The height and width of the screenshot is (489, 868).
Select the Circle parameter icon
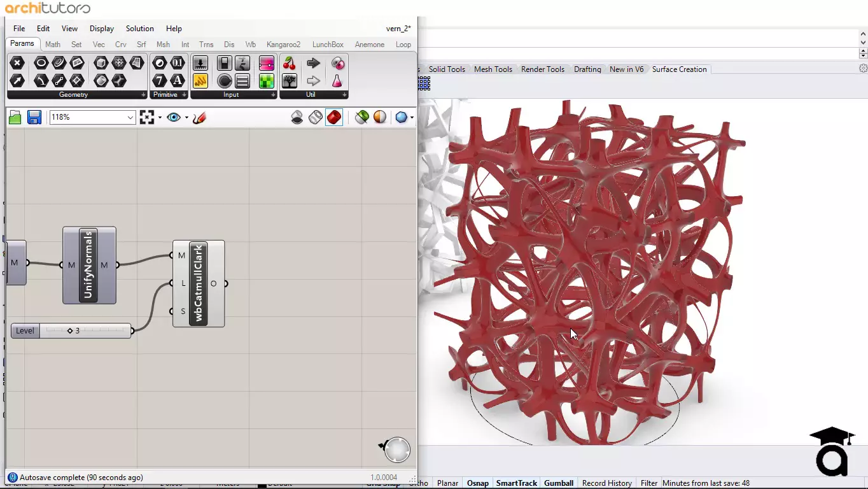[x=41, y=62]
